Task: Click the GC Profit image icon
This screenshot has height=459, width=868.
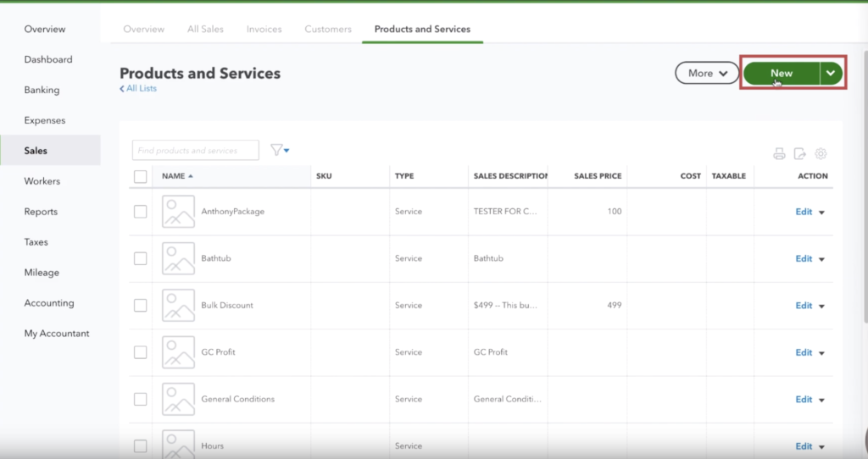Action: 178,352
